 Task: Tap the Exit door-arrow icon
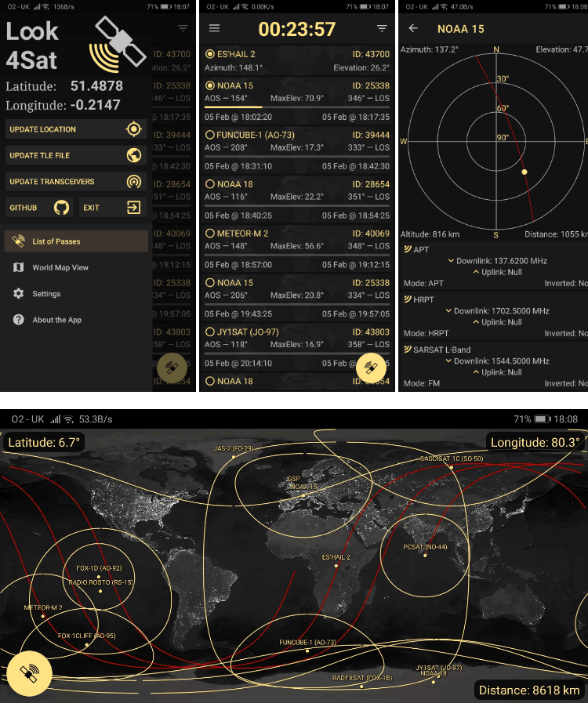[133, 208]
